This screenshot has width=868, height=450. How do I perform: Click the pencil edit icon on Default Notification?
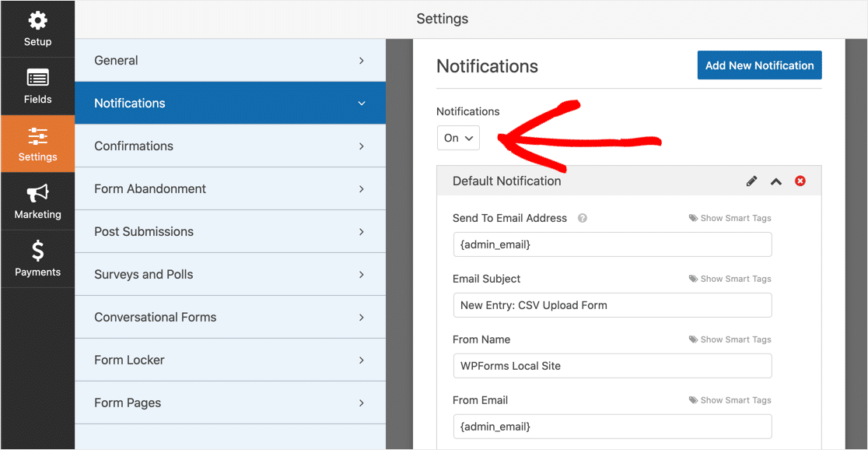coord(752,181)
